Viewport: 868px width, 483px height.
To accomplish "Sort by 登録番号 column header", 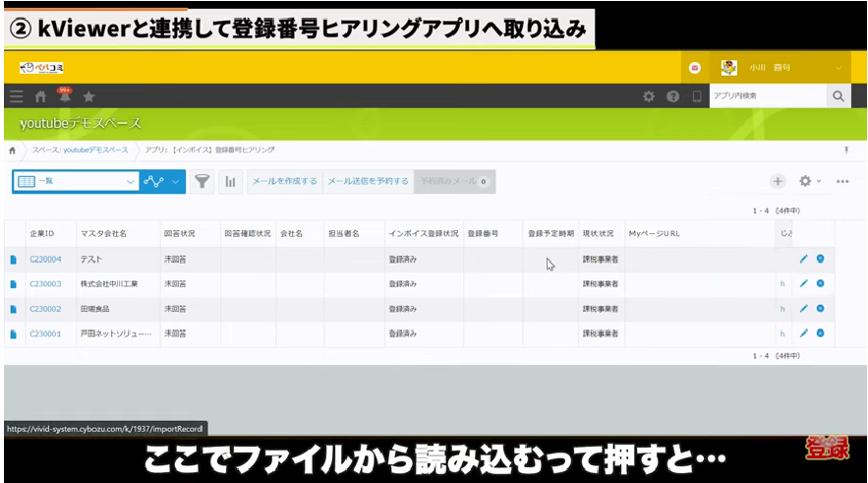I will 483,234.
